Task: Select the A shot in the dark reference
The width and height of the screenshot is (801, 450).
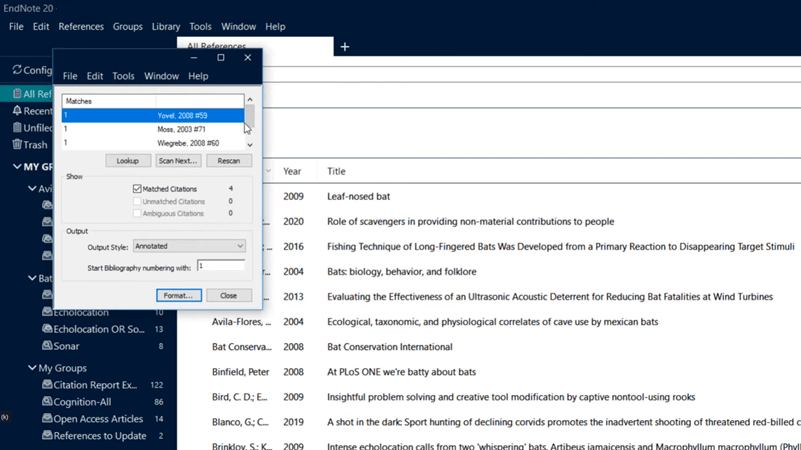Action: pyautogui.click(x=563, y=422)
